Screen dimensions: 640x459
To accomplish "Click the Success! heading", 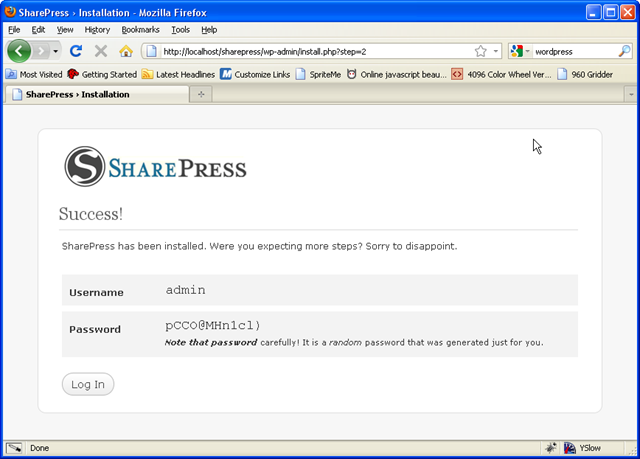I will point(91,214).
